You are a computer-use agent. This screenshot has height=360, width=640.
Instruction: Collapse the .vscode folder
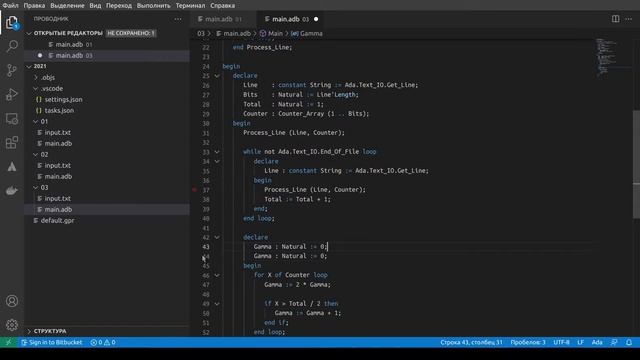point(36,88)
